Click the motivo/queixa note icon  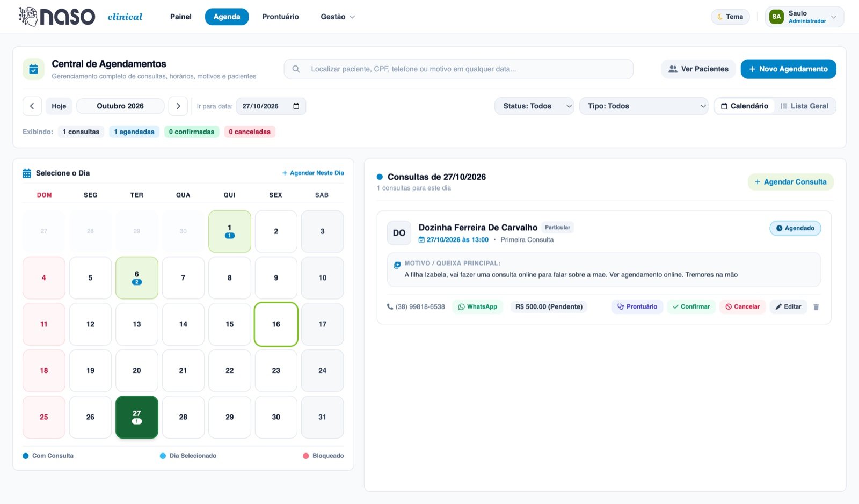397,265
